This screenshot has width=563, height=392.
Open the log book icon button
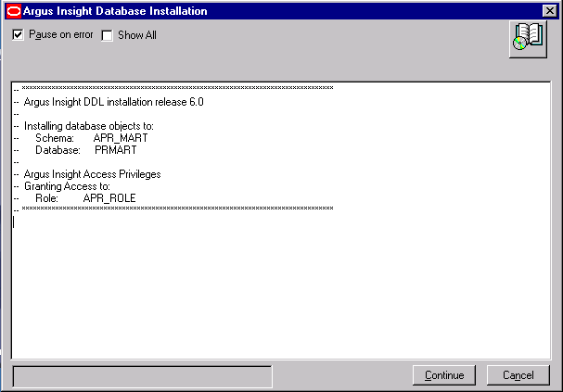(528, 39)
